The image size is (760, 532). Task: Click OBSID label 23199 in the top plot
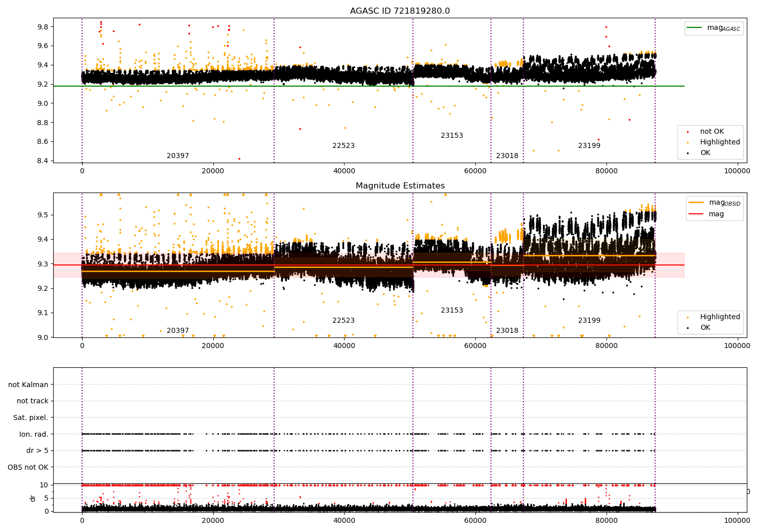[589, 146]
